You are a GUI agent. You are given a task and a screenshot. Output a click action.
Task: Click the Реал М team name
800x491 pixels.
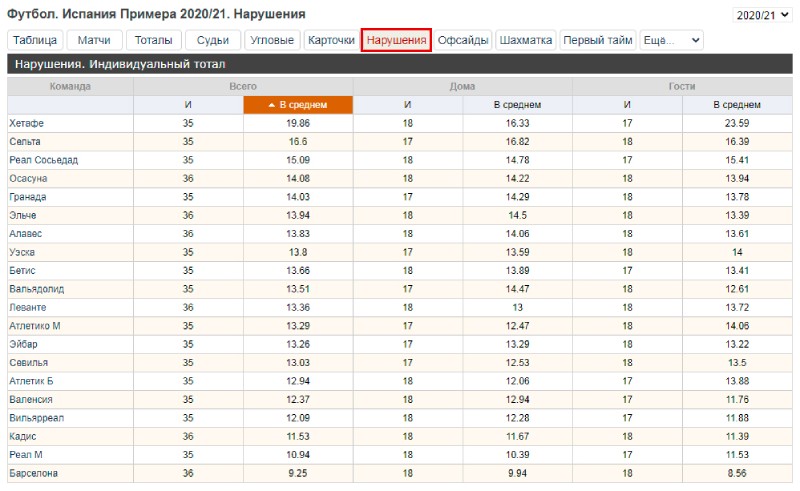[26, 455]
